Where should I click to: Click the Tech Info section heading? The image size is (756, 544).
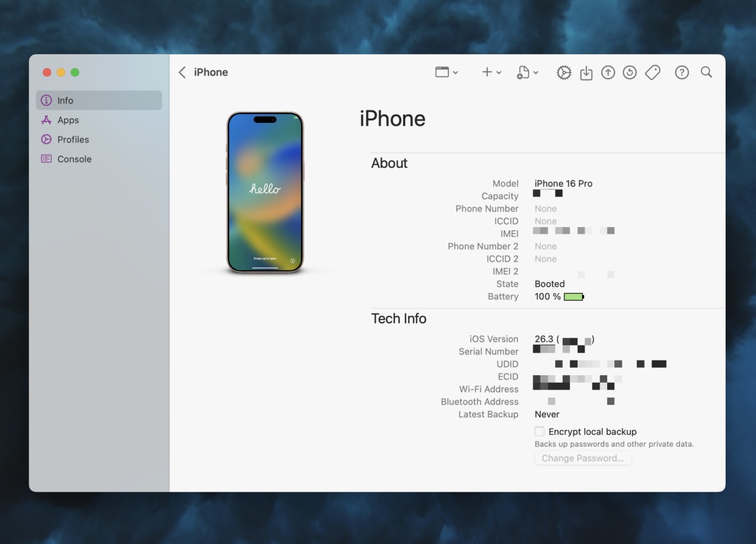pos(399,319)
